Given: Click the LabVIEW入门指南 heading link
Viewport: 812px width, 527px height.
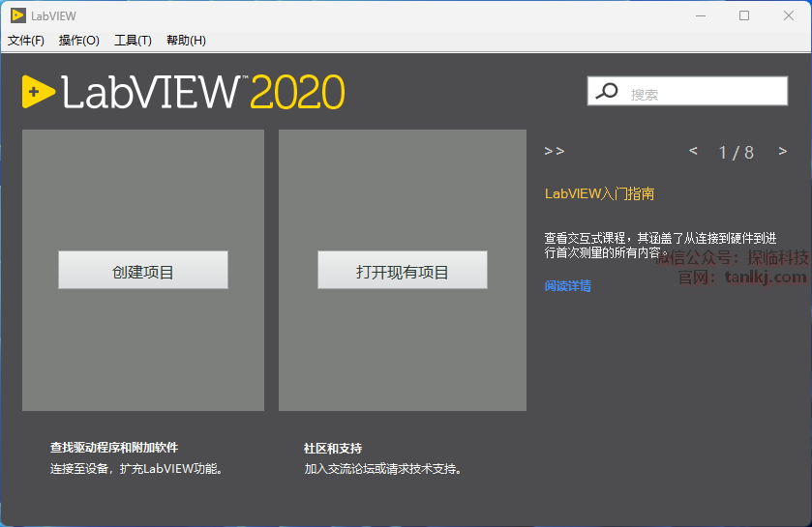Looking at the screenshot, I should tap(599, 193).
